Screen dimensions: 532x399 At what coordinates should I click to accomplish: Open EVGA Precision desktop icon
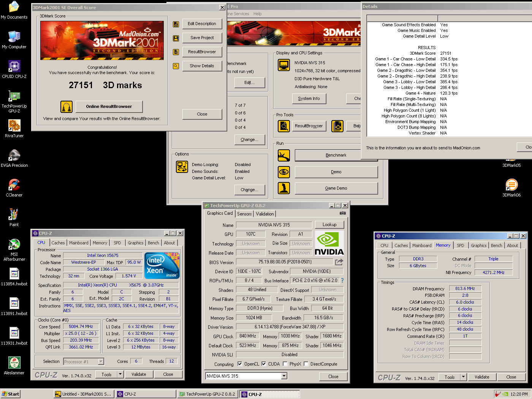pyautogui.click(x=14, y=159)
